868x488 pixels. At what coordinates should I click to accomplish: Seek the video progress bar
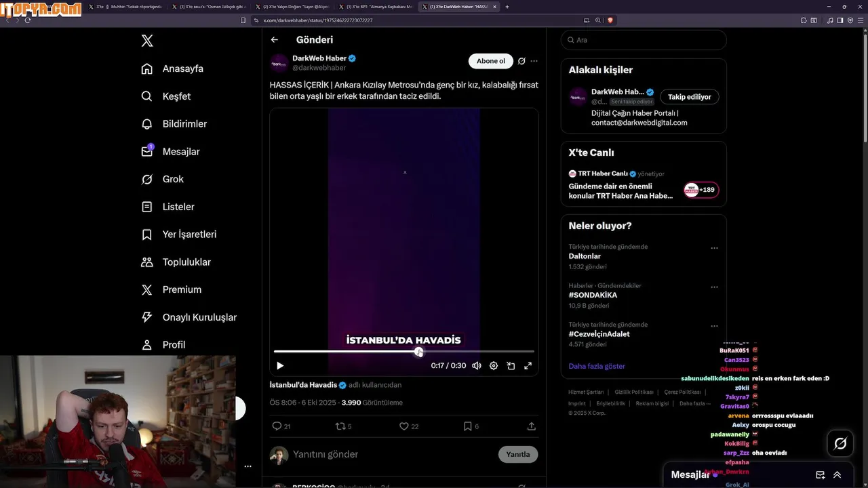click(404, 352)
